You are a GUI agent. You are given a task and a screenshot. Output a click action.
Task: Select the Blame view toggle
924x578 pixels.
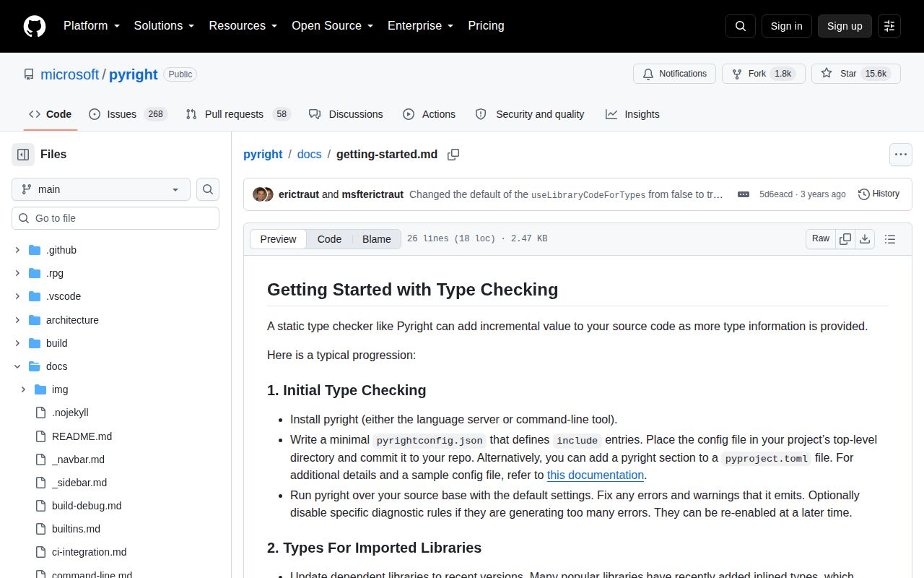[x=376, y=239]
